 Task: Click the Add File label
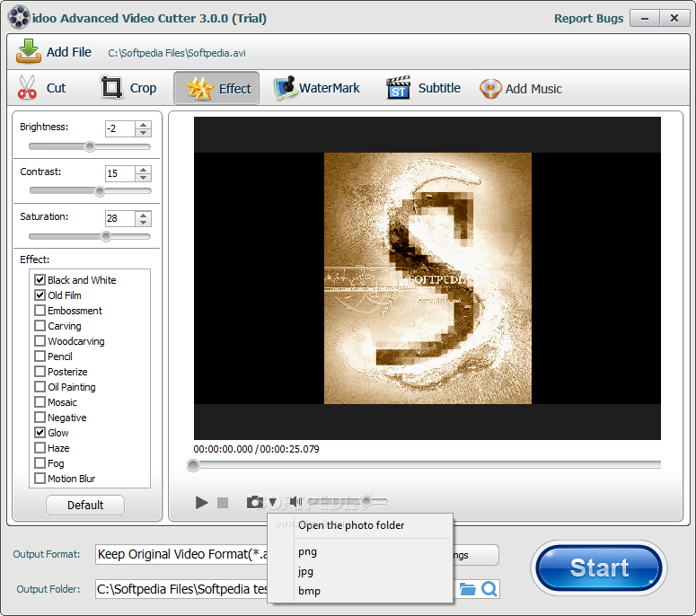[x=69, y=52]
